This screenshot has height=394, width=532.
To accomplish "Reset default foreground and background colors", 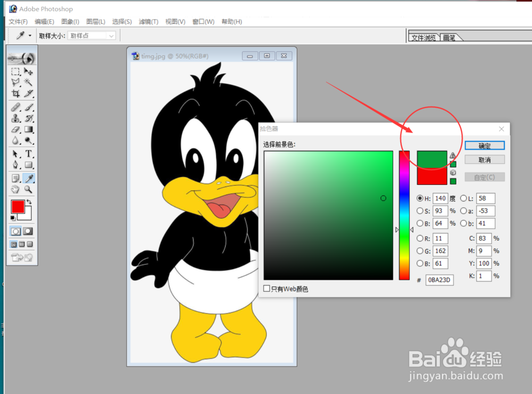I will 13,217.
